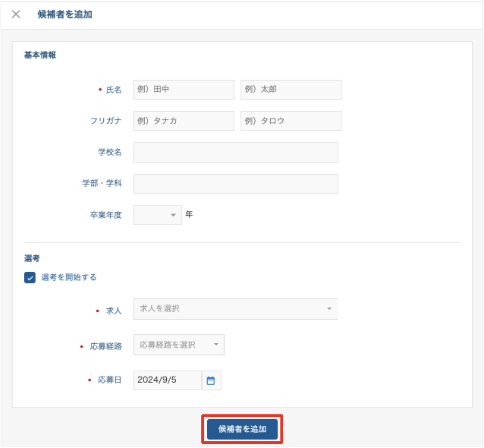Expand the 卒業年度 year dropdown

(157, 215)
